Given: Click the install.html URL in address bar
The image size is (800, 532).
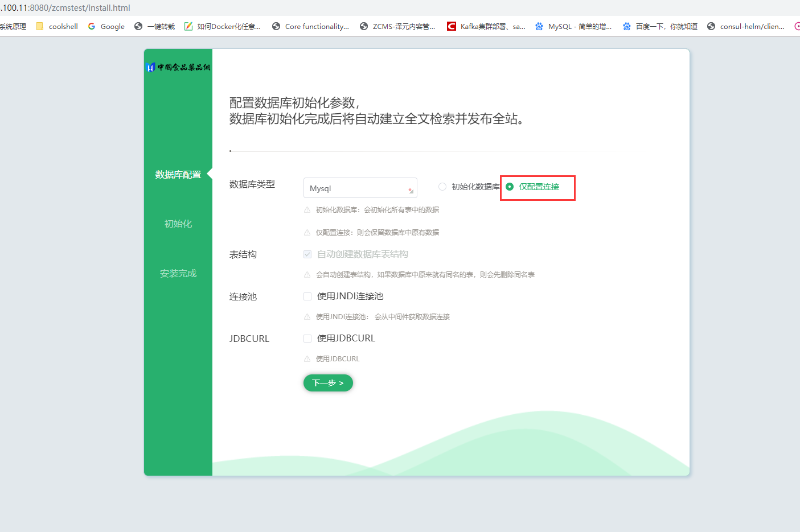Looking at the screenshot, I should pos(65,8).
